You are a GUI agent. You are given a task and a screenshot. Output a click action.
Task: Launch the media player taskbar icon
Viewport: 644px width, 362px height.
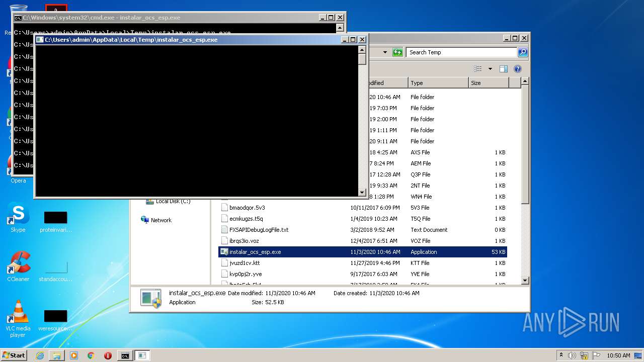(74, 355)
